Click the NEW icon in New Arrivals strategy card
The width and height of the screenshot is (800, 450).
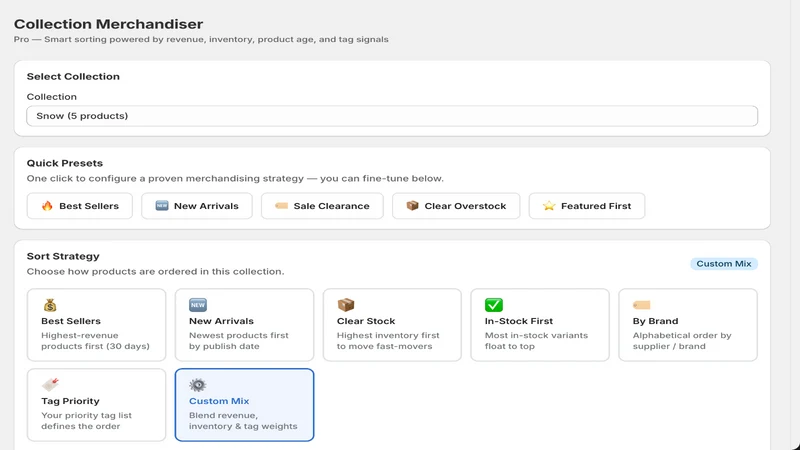point(198,305)
